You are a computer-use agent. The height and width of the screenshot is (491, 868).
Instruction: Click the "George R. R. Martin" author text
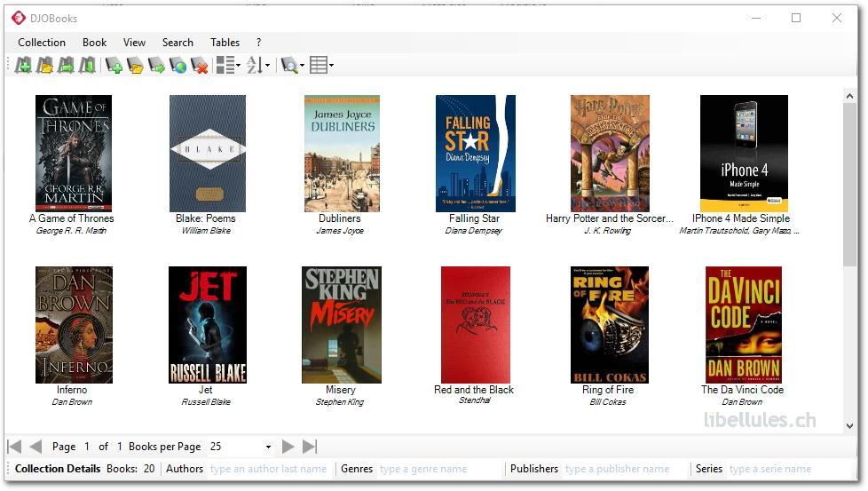(x=71, y=231)
